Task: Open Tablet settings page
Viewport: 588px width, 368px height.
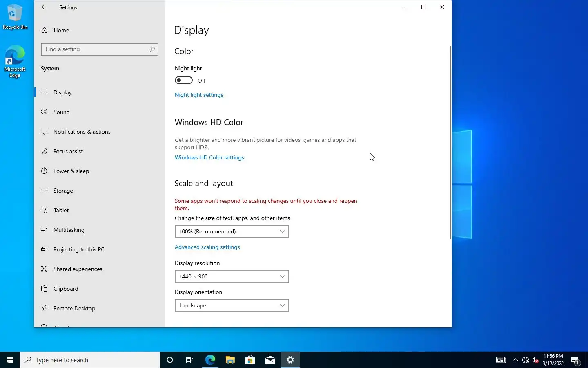Action: point(100,210)
